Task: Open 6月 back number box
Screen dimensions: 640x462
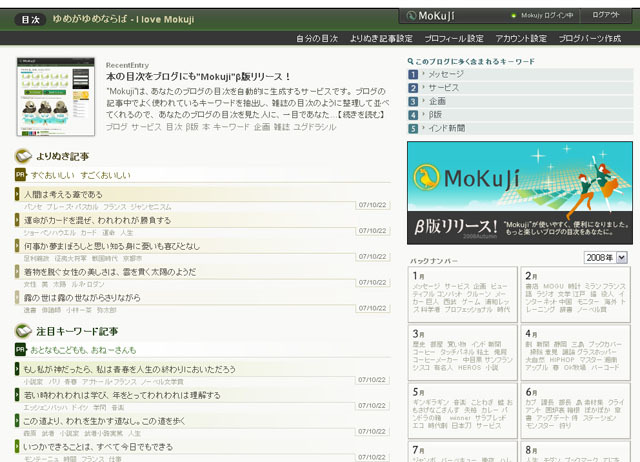Action: tap(576, 411)
